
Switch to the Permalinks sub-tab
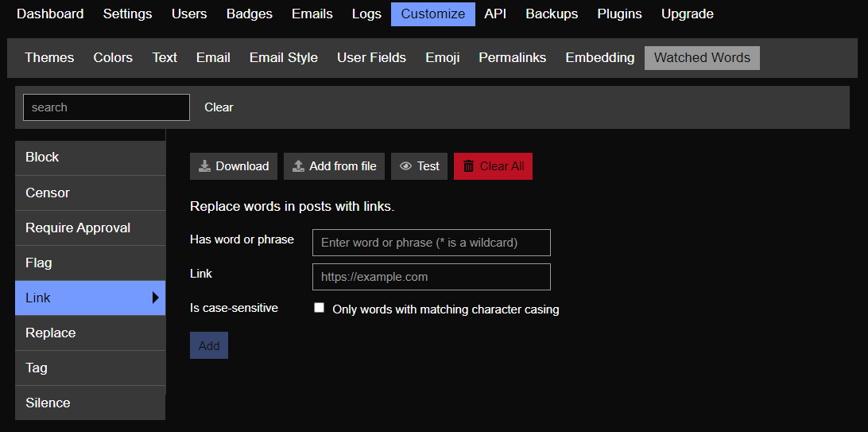(513, 57)
